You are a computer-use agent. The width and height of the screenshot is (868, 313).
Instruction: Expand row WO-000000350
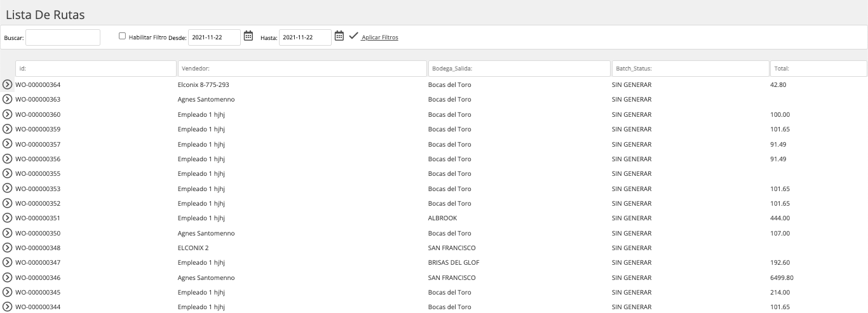(8, 233)
